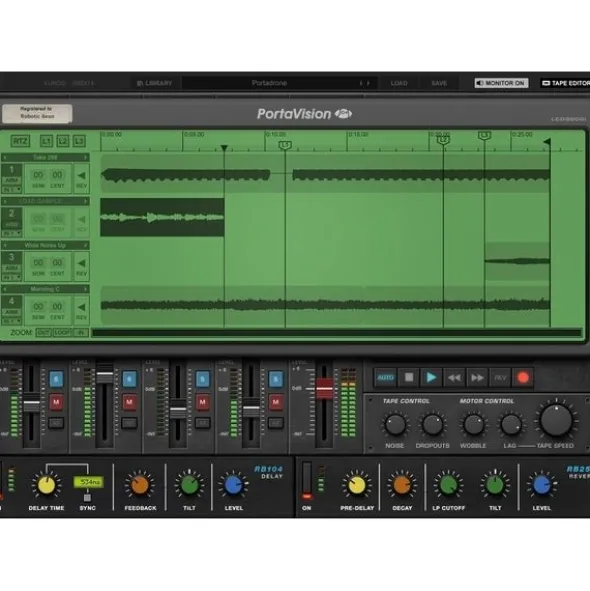Open the Library menu
The image size is (590, 591).
click(x=155, y=83)
